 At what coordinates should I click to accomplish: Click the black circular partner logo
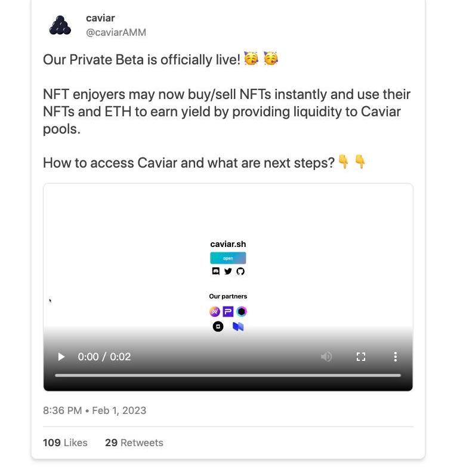point(218,327)
